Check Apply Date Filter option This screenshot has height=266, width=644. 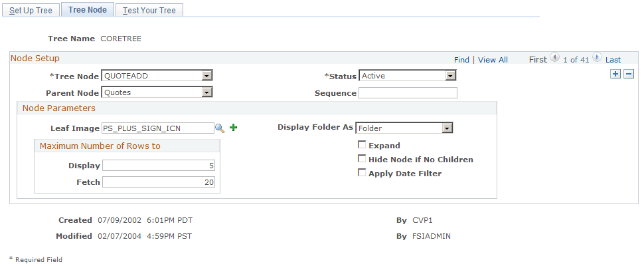click(362, 173)
